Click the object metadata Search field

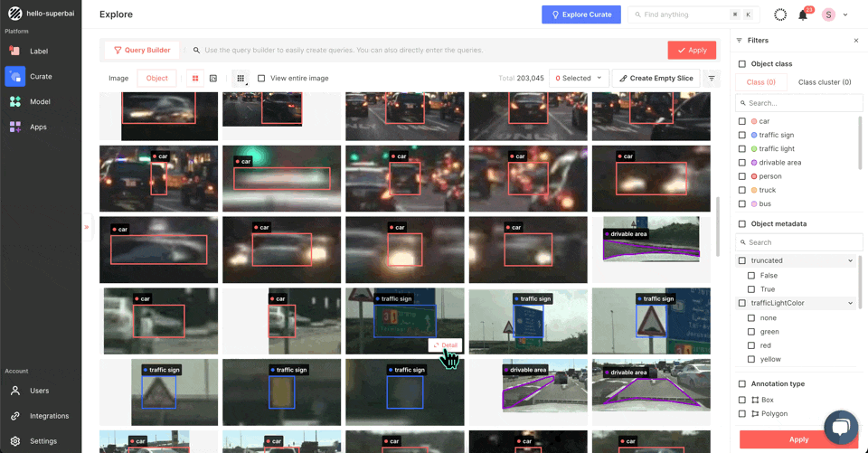798,242
